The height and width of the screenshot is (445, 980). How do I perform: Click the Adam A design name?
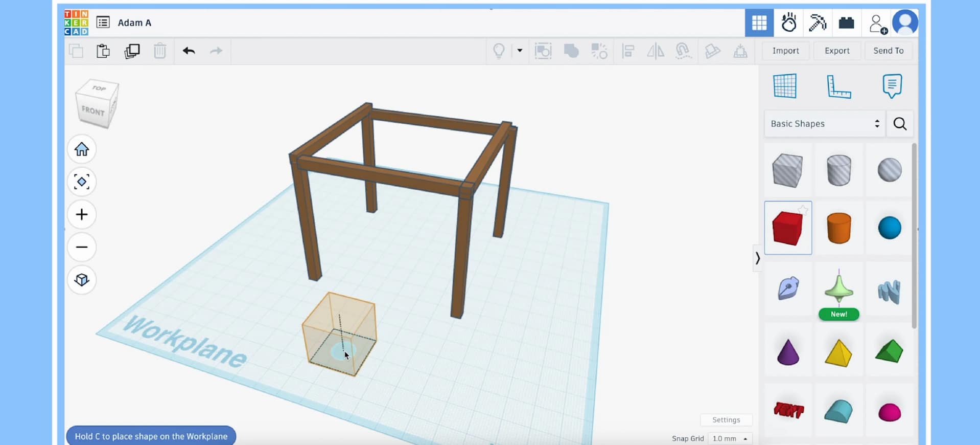pyautogui.click(x=134, y=23)
